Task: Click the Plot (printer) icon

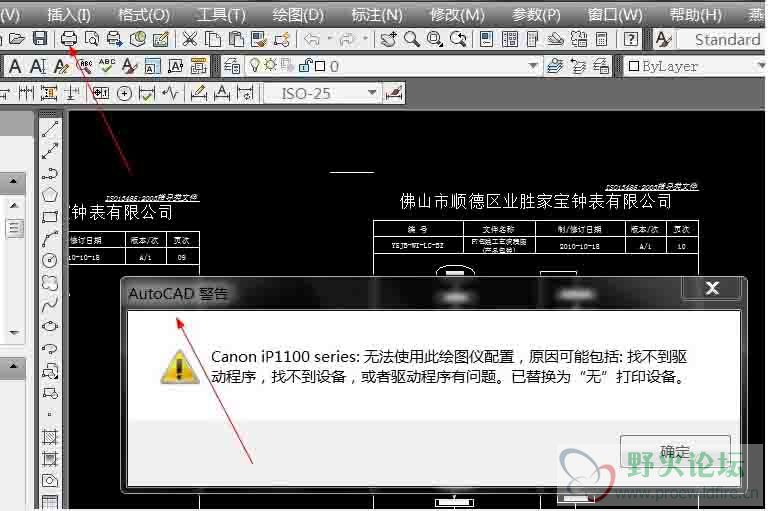Action: (x=69, y=38)
